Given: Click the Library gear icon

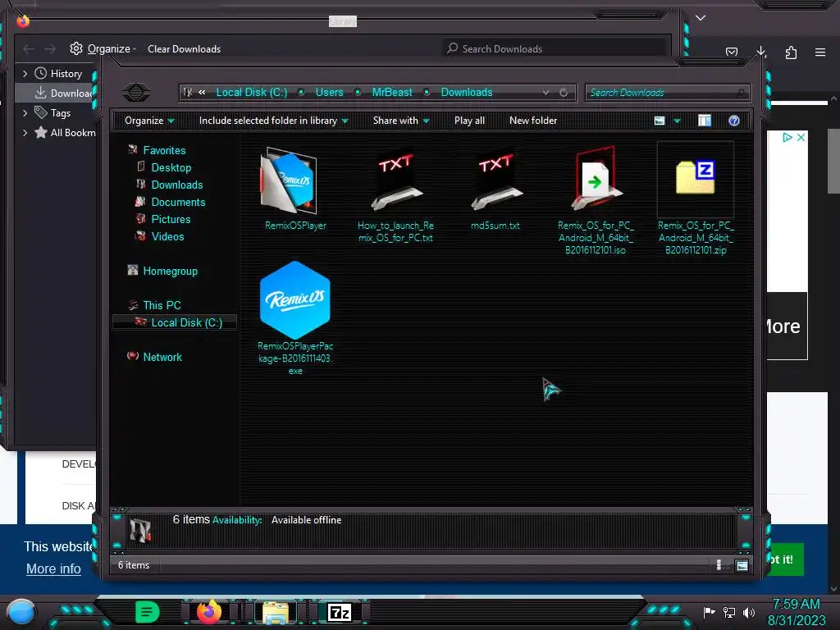Looking at the screenshot, I should pyautogui.click(x=76, y=48).
